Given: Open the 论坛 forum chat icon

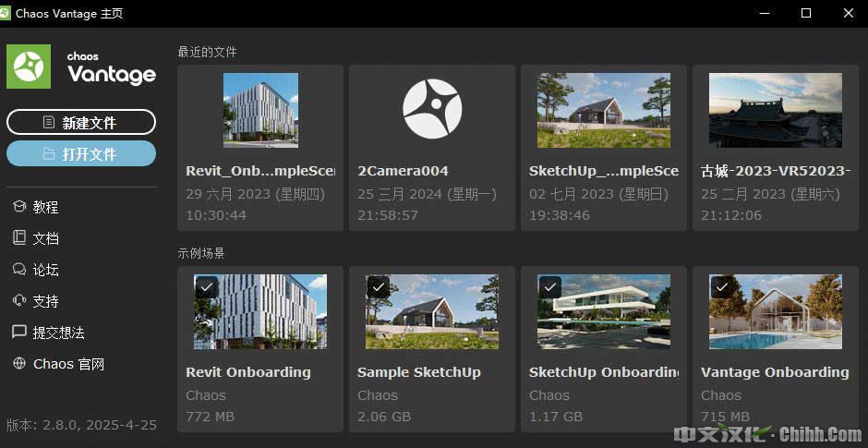Looking at the screenshot, I should click(18, 270).
